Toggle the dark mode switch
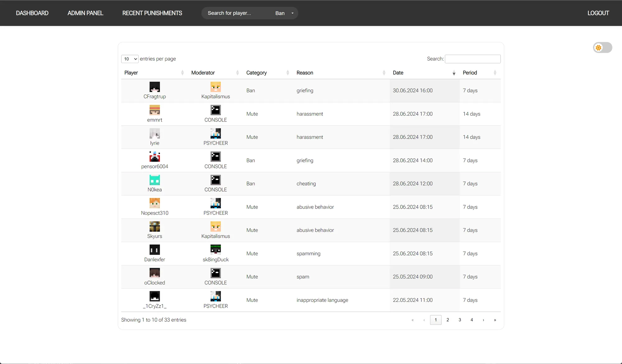This screenshot has height=364, width=622. point(602,48)
